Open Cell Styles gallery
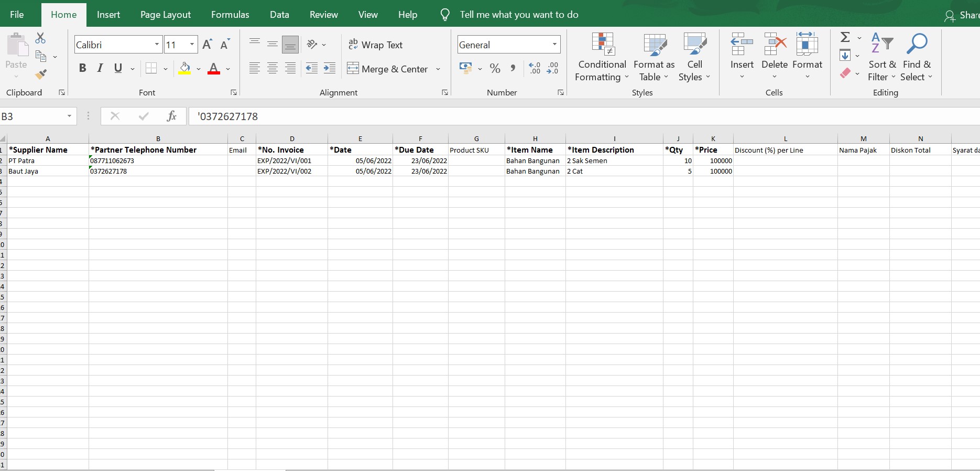Viewport: 980px width, 471px height. [x=694, y=57]
